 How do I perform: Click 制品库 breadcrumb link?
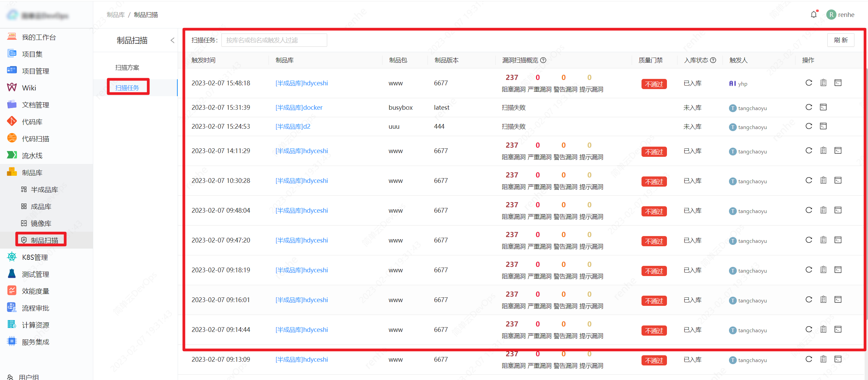tap(116, 15)
